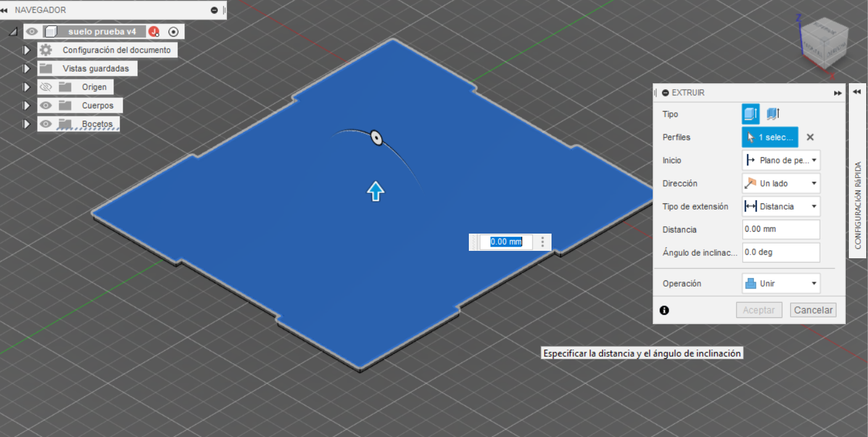Open the Tipo de extensión Distancia dropdown
The image size is (868, 437).
click(781, 206)
